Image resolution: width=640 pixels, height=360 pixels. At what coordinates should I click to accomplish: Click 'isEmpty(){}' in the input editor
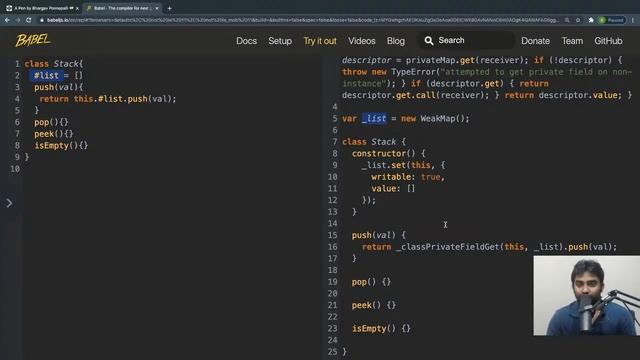click(61, 145)
